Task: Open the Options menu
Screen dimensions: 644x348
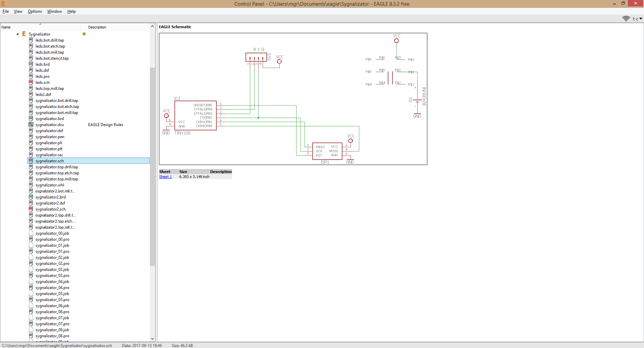Action: (35, 11)
